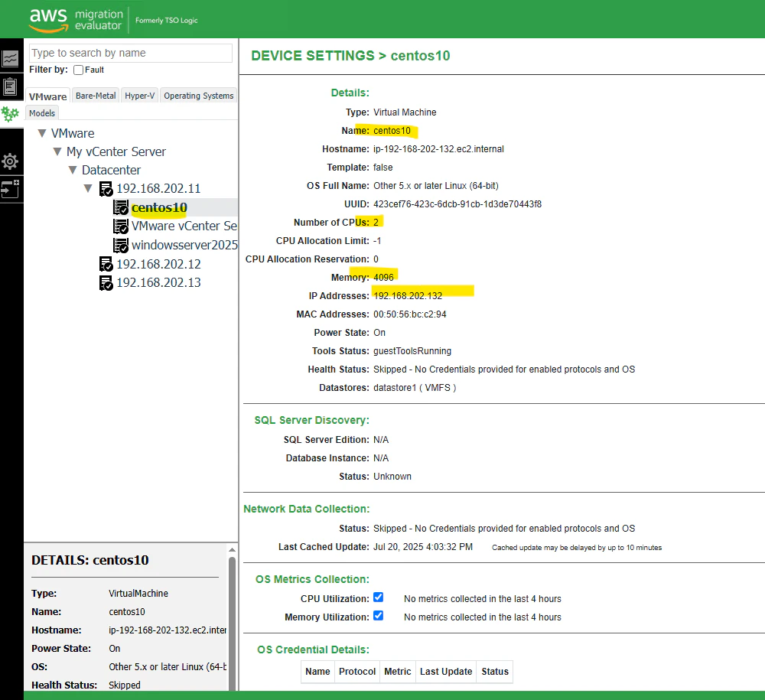Select VMware vCenter Se in the tree
Viewport: 765px width, 700px height.
click(184, 226)
